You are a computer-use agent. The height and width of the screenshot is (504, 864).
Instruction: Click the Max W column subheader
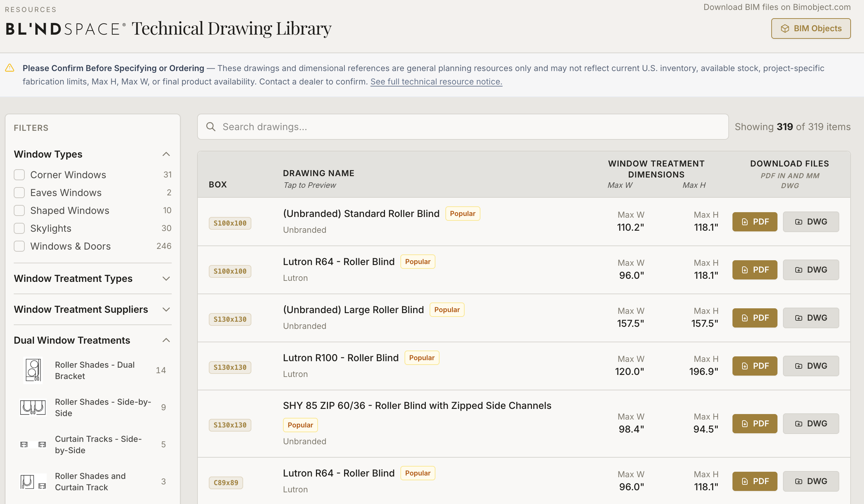click(x=620, y=185)
